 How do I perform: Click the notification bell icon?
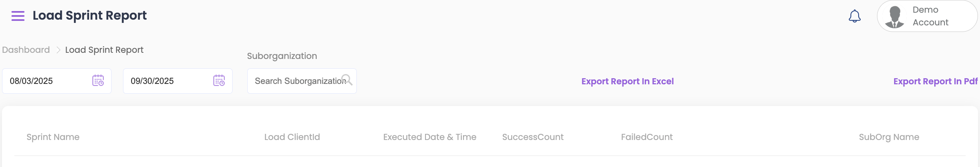pyautogui.click(x=855, y=16)
